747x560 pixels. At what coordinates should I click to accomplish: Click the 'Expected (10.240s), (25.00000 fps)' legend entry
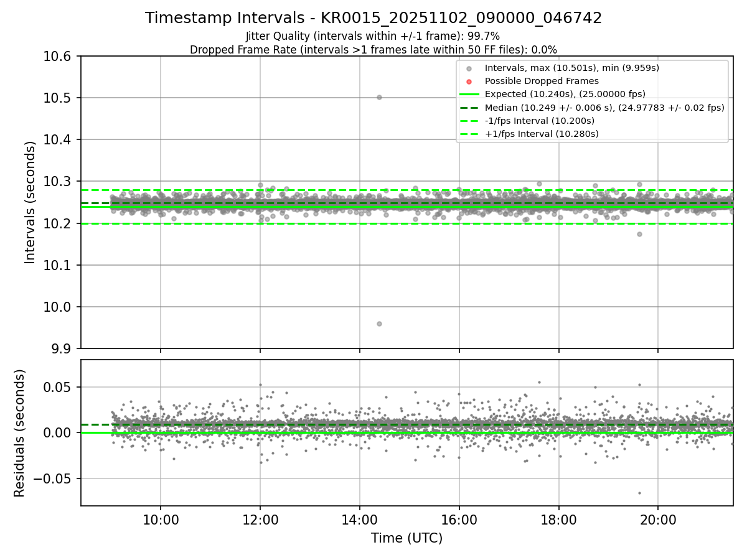tap(565, 94)
